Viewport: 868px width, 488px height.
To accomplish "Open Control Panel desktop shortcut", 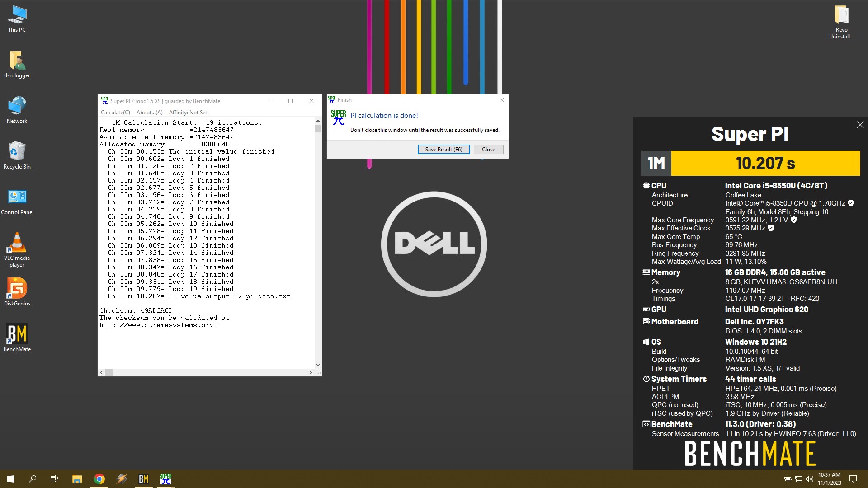I will pos(17,202).
